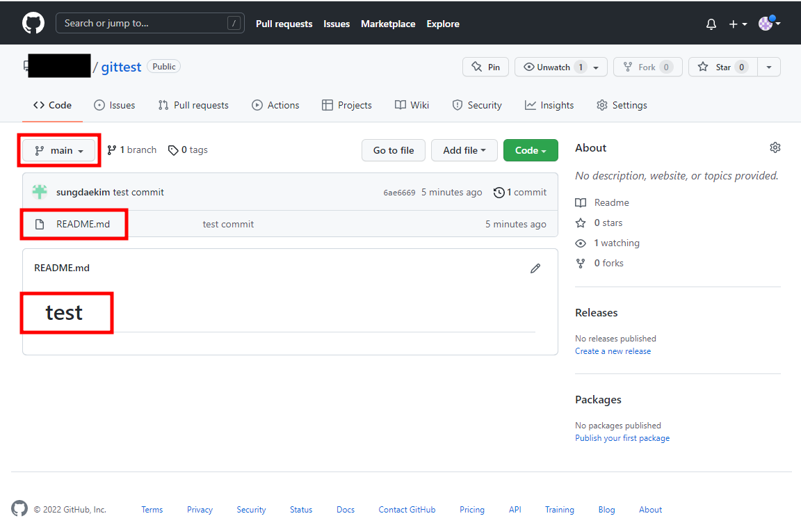This screenshot has height=532, width=801.
Task: Open the notifications bell
Action: click(711, 24)
